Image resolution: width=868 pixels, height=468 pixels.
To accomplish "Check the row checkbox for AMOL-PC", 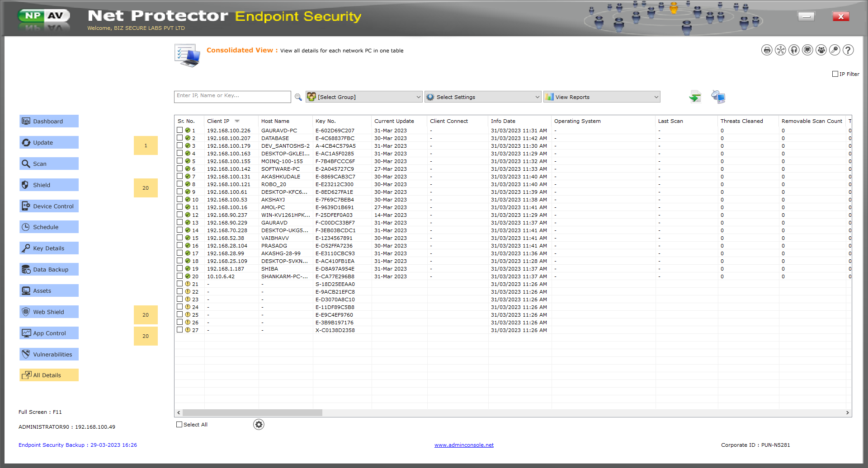I will tap(179, 207).
